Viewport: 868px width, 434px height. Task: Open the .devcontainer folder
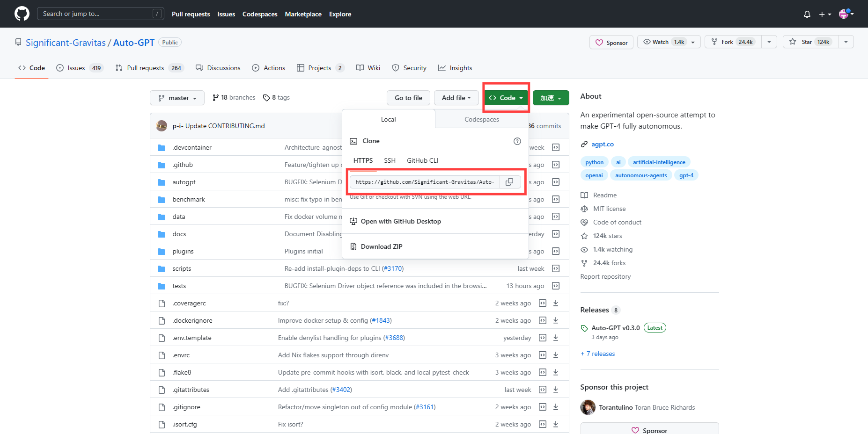[192, 147]
